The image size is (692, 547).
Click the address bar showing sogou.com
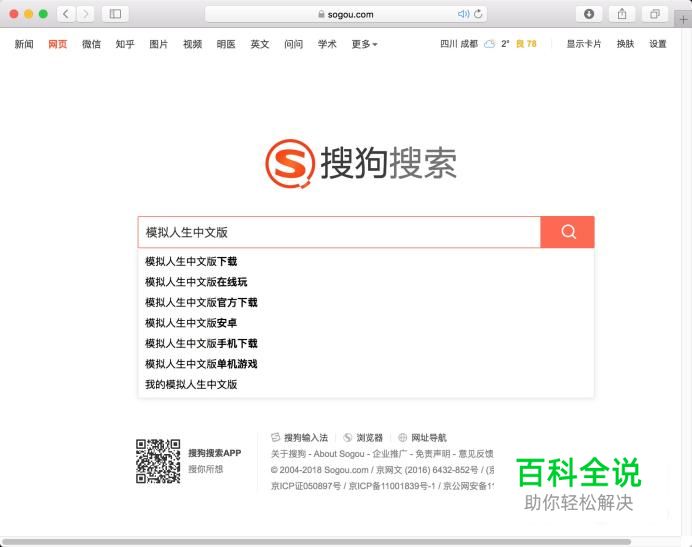346,14
